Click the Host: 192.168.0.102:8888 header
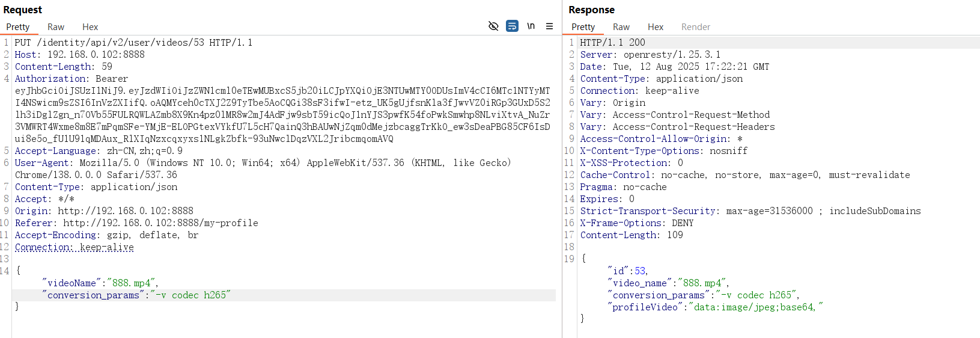Viewport: 980px width, 338px height. [80, 55]
